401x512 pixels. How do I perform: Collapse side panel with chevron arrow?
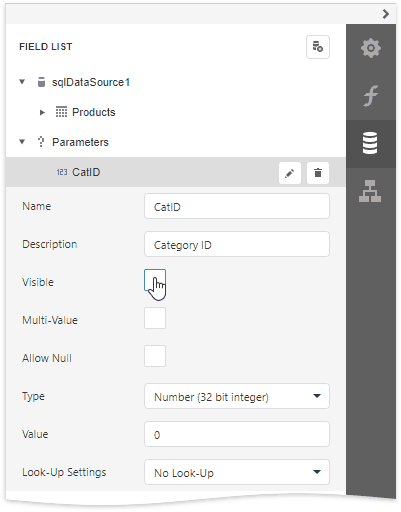click(x=386, y=14)
